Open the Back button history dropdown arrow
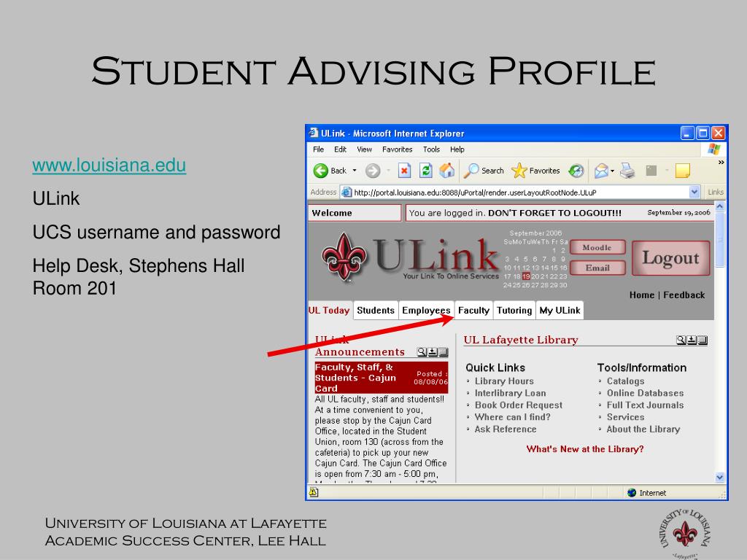 click(x=355, y=171)
